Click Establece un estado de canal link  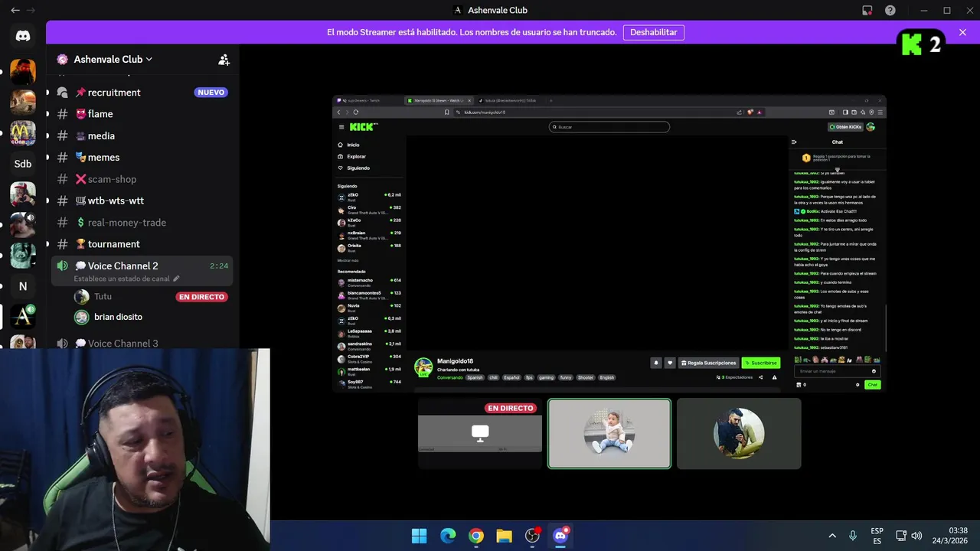122,279
